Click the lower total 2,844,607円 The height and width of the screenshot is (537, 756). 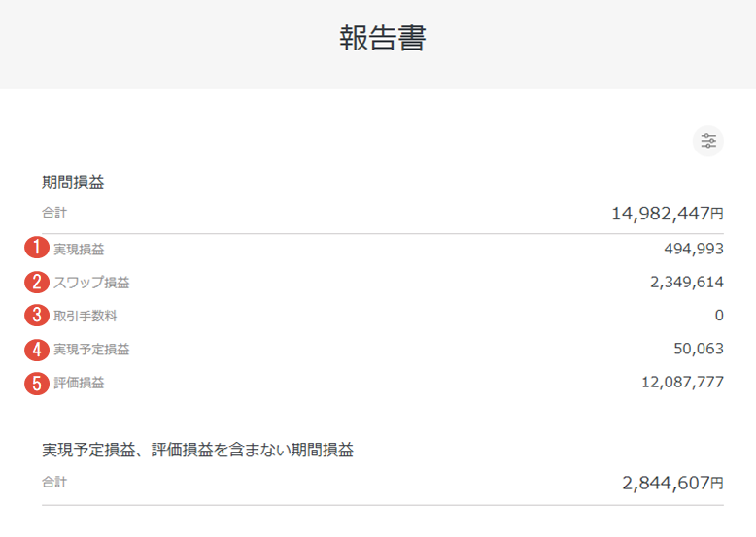click(x=672, y=483)
